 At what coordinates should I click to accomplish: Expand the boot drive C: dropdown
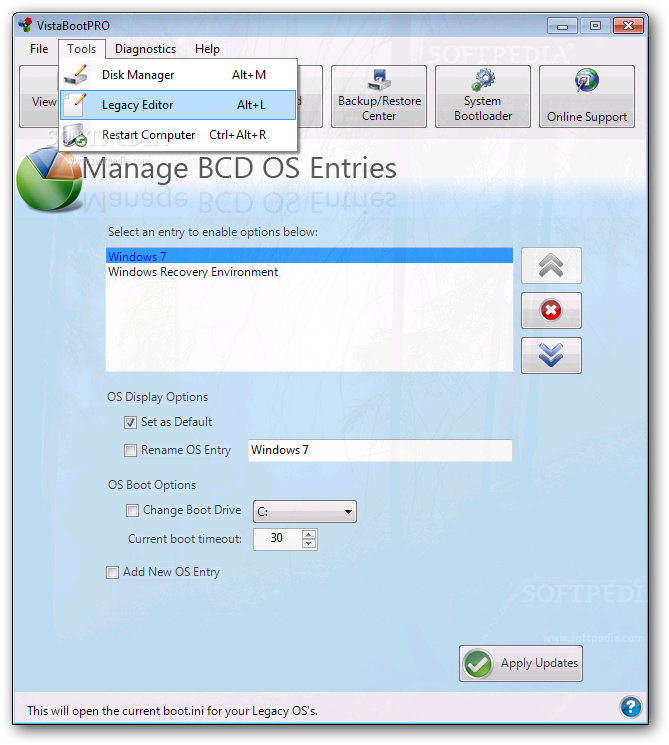pos(348,512)
